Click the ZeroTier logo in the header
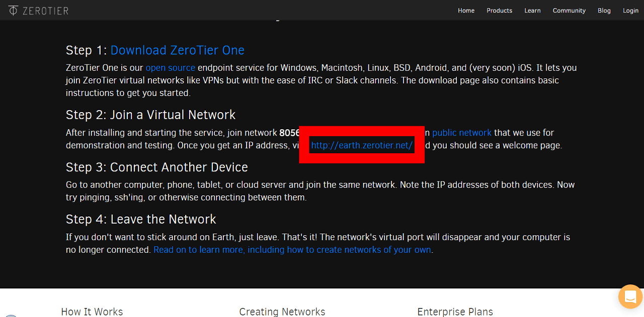This screenshot has height=317, width=644. pyautogui.click(x=38, y=10)
